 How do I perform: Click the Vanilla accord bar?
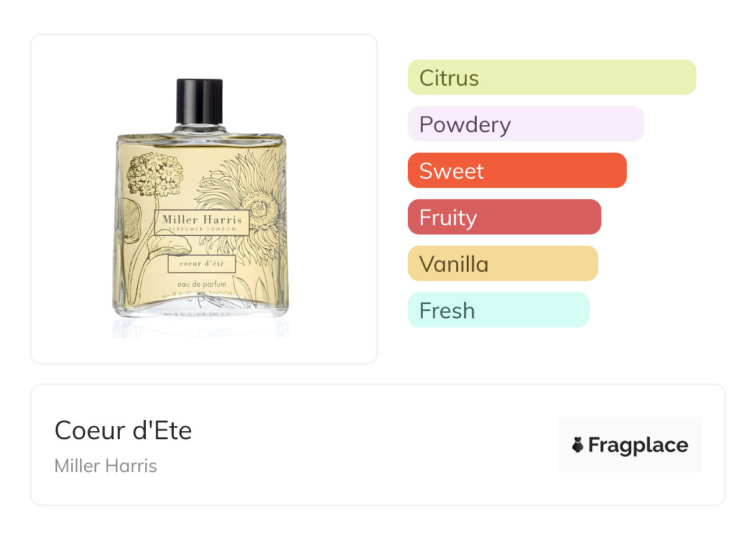[x=502, y=264]
